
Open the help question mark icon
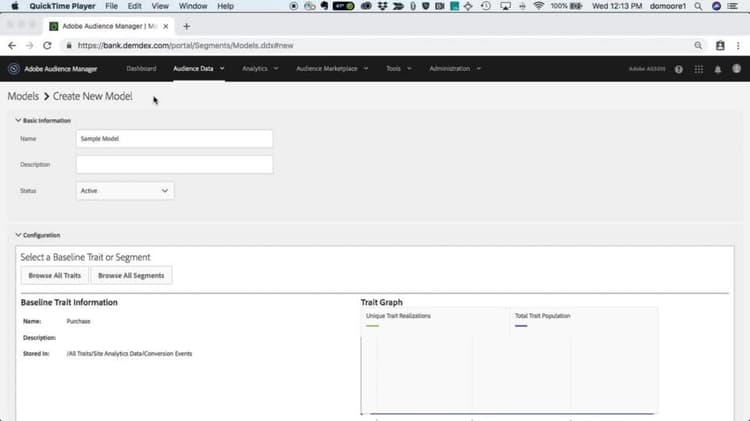tap(679, 69)
